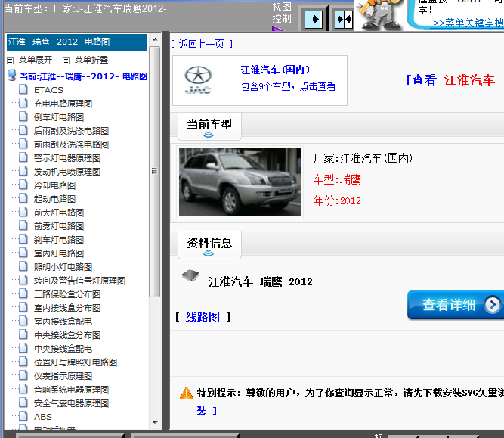
Task: Click 包含9个车型，点击查看 link
Action: 288,86
